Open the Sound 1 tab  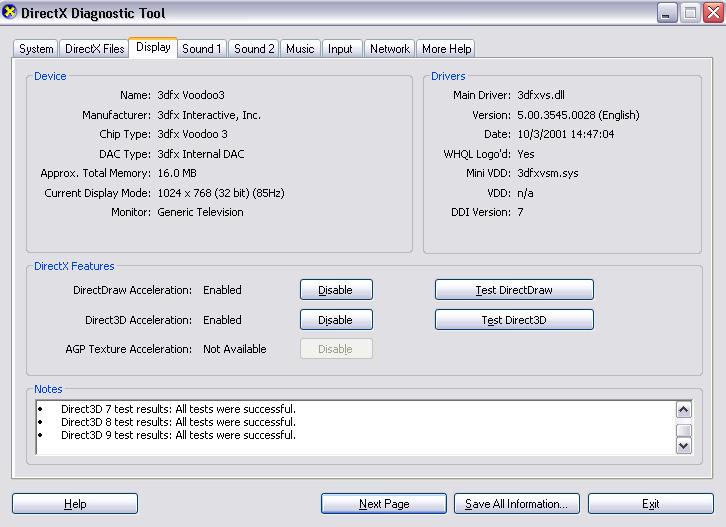(x=202, y=49)
